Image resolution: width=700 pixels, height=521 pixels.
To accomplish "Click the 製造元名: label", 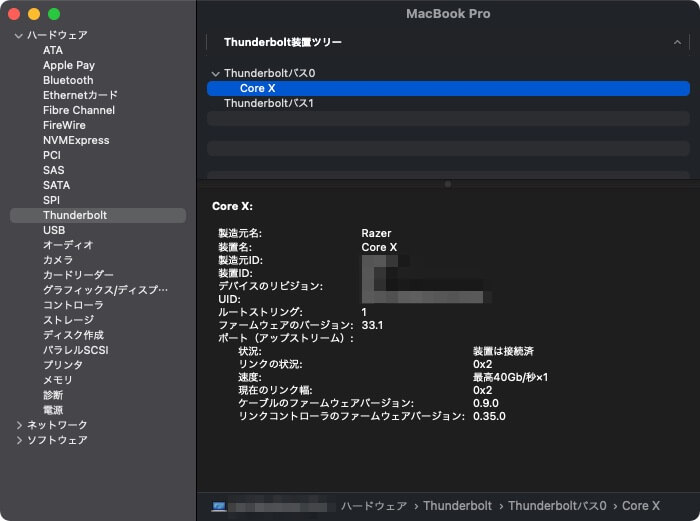I will pyautogui.click(x=240, y=233).
